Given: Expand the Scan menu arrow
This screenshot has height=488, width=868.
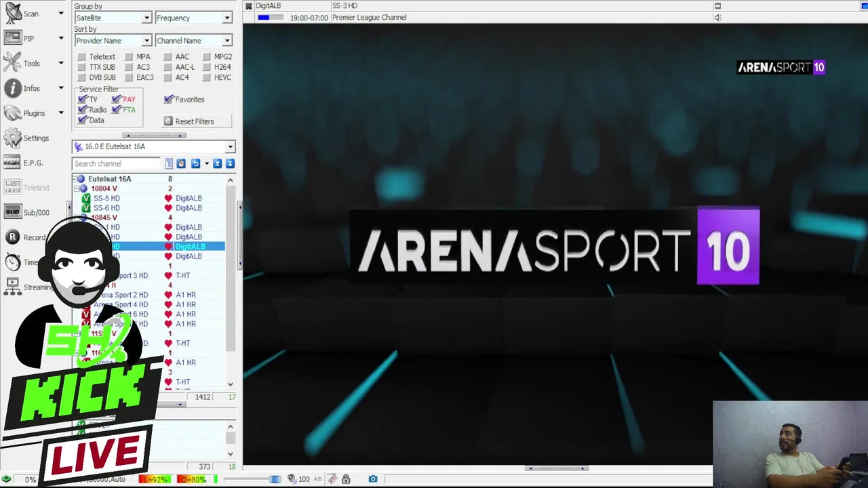Looking at the screenshot, I should point(60,14).
